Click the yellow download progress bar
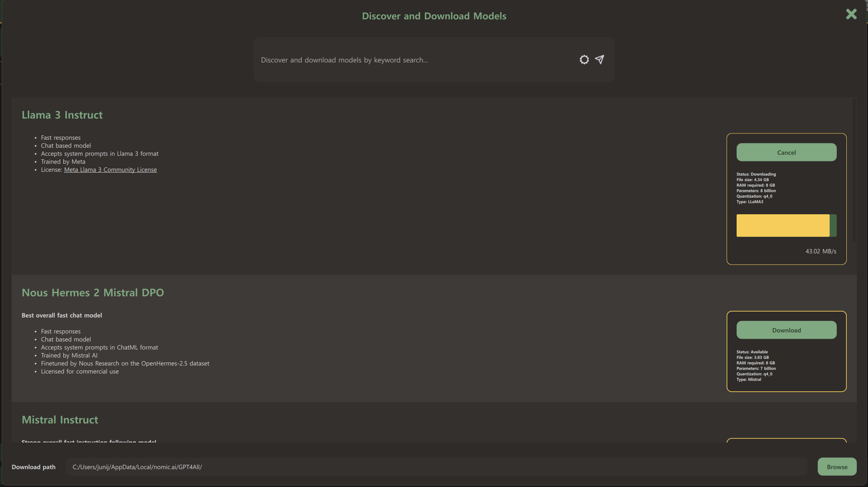Viewport: 868px width, 487px height. pyautogui.click(x=783, y=225)
